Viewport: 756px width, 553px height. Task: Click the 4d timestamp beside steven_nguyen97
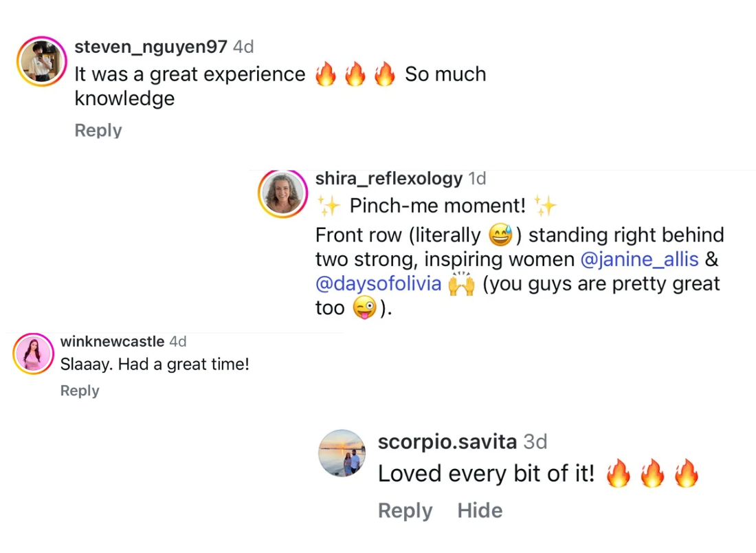point(243,47)
